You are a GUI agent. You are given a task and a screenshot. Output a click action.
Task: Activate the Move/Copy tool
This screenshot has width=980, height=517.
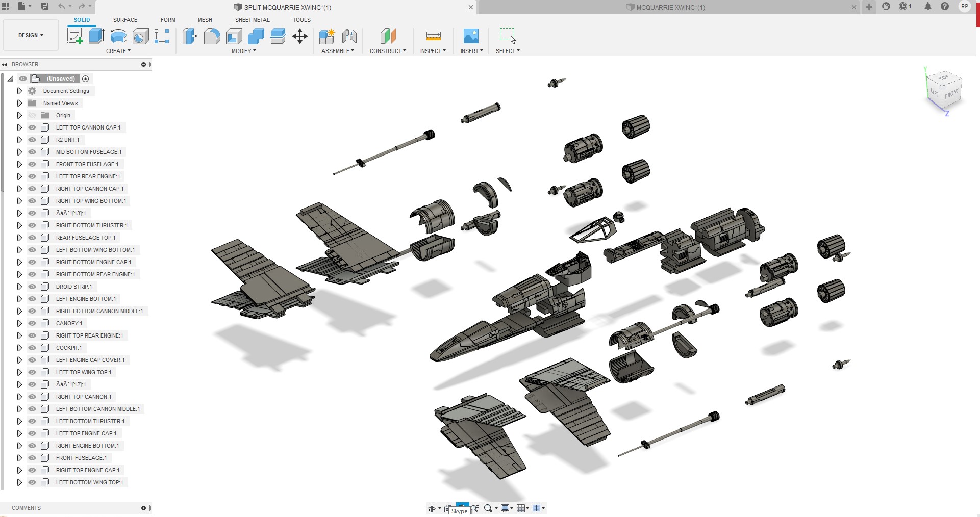[300, 36]
